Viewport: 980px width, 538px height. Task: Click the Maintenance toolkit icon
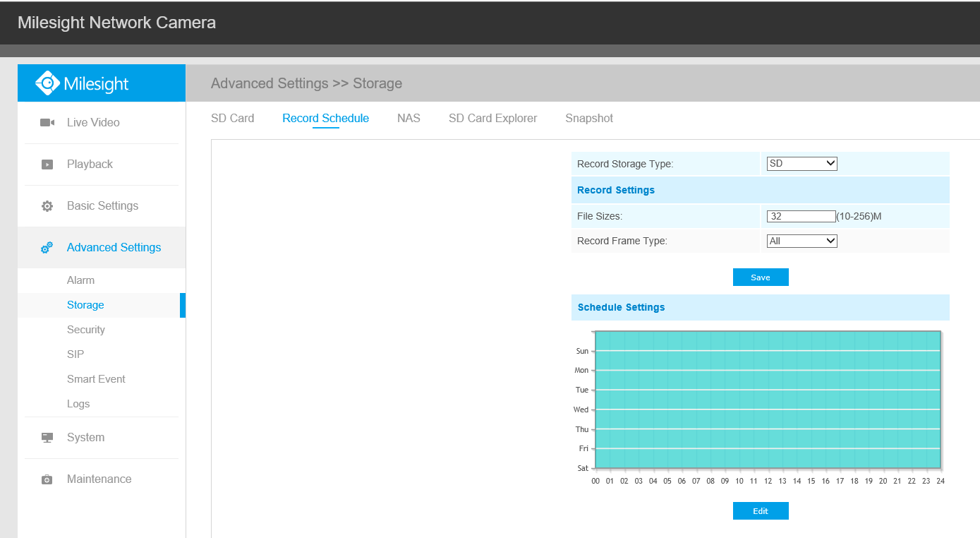[x=47, y=479]
